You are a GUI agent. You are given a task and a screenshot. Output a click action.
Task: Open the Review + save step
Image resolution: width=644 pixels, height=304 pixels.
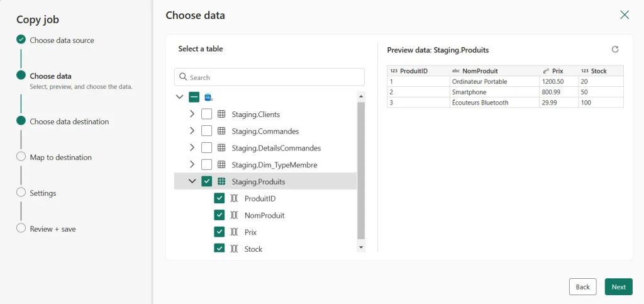click(x=53, y=229)
